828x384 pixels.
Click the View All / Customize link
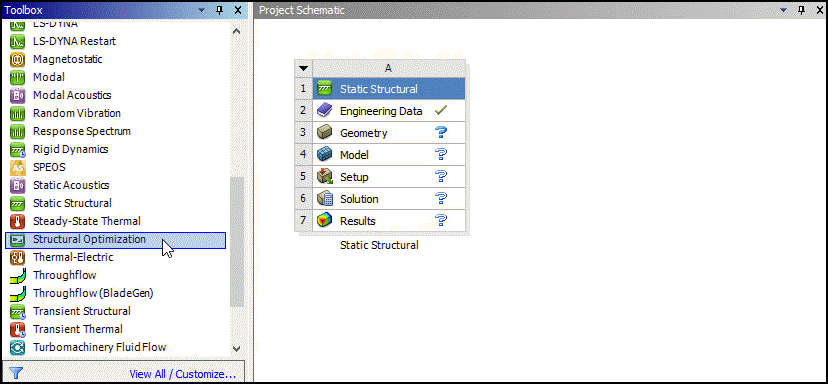pyautogui.click(x=183, y=374)
